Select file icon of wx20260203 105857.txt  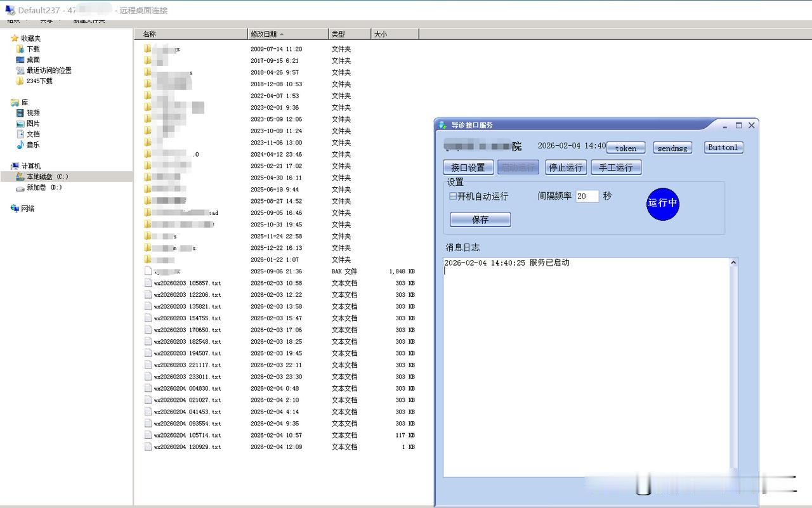148,283
